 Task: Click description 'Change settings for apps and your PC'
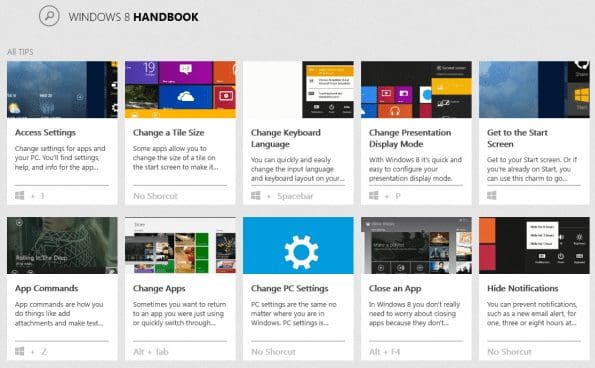(60, 158)
